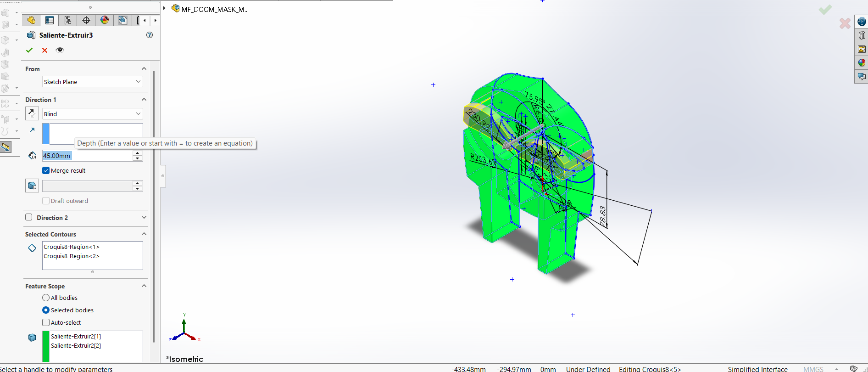Viewport: 868px width, 372px height.
Task: Click the Editing Croquis8<5> status text
Action: (650, 369)
